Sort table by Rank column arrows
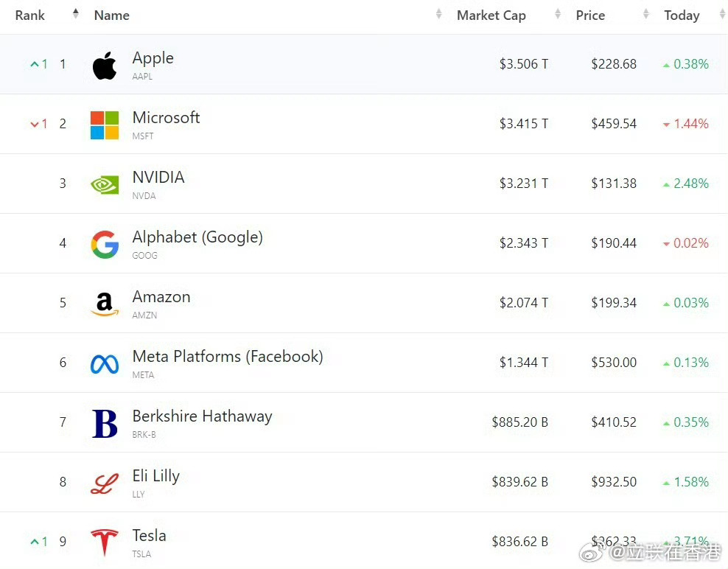728x569 pixels. click(x=75, y=14)
